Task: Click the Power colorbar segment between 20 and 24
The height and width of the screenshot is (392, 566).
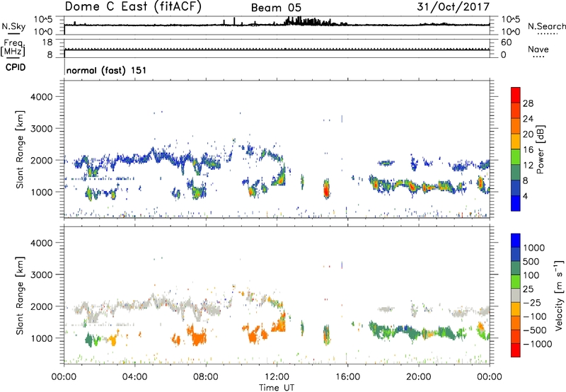Action: (x=516, y=126)
